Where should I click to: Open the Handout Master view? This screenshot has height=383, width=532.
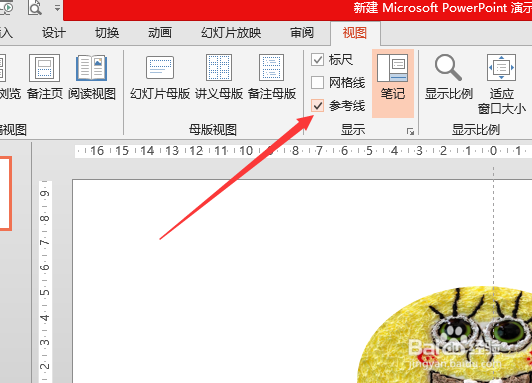(x=219, y=77)
